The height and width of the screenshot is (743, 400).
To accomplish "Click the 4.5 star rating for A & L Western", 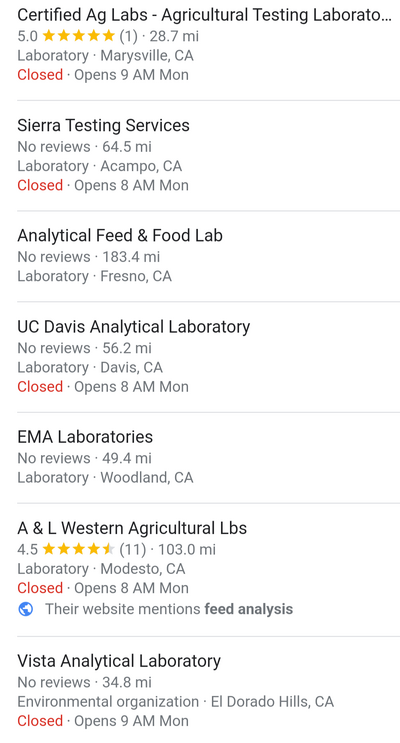I will tap(79, 549).
